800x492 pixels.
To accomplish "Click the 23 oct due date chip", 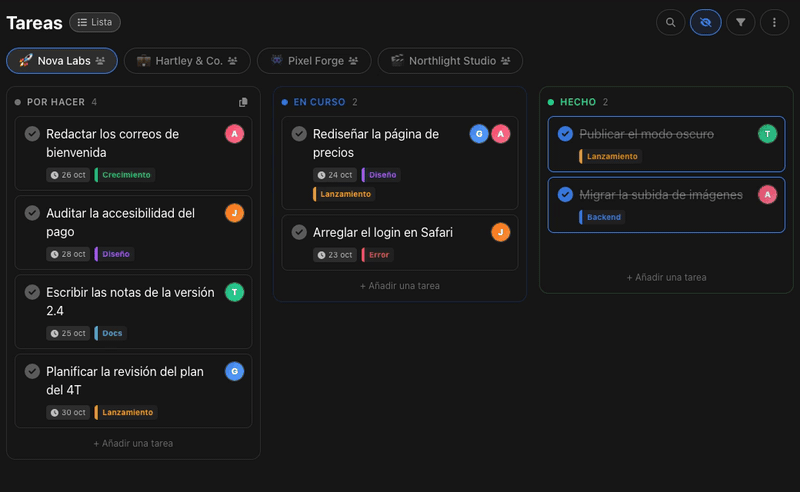I will tap(335, 255).
